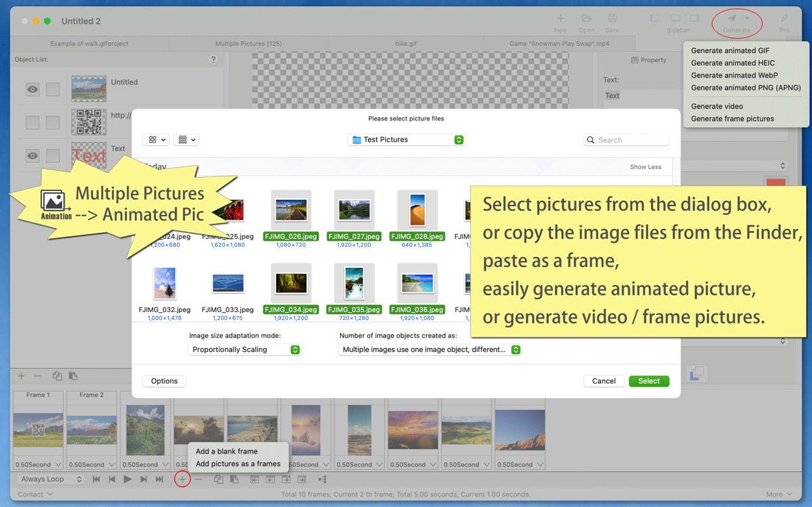Click the move frame to last position icon
The height and width of the screenshot is (507, 812).
coord(302,479)
